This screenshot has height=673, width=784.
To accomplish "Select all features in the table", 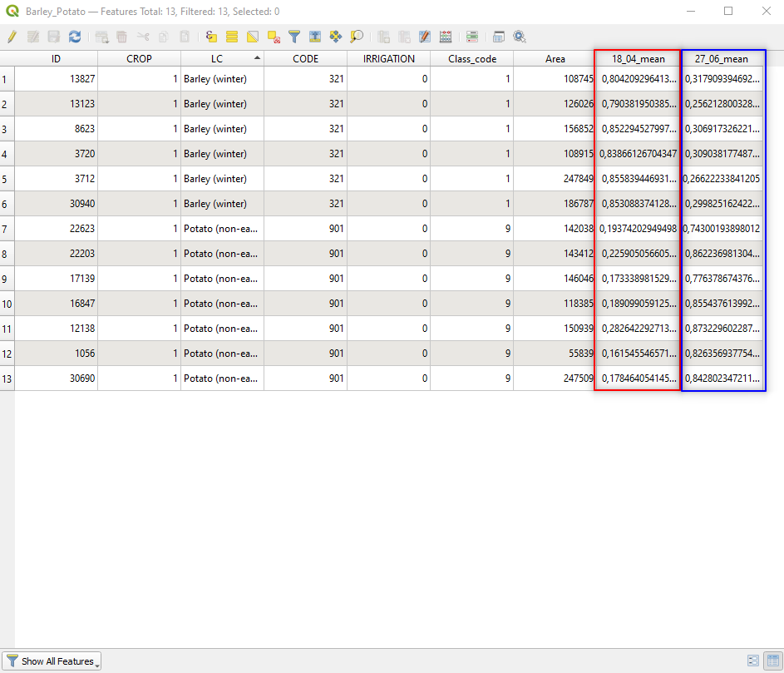I will coord(231,37).
